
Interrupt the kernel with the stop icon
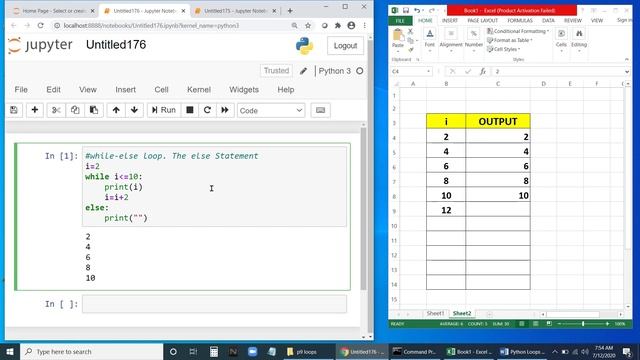coord(190,110)
